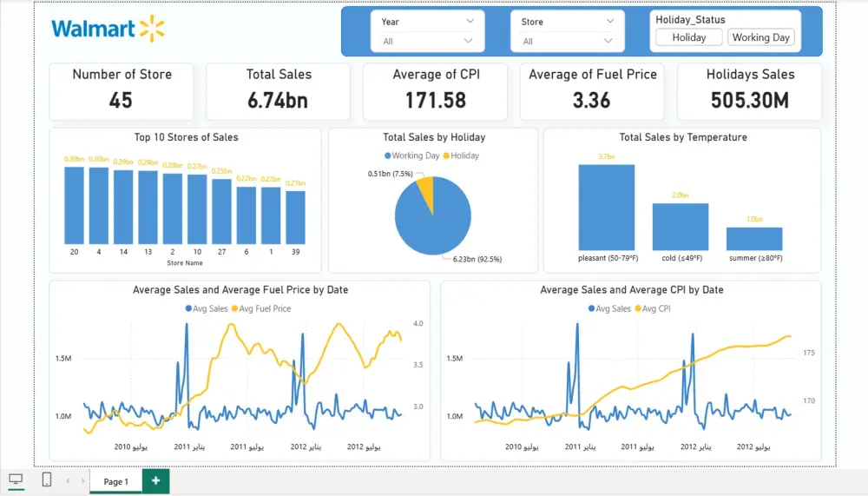
Task: Select the cold (≤49°F) temperature bar
Action: coord(681,227)
